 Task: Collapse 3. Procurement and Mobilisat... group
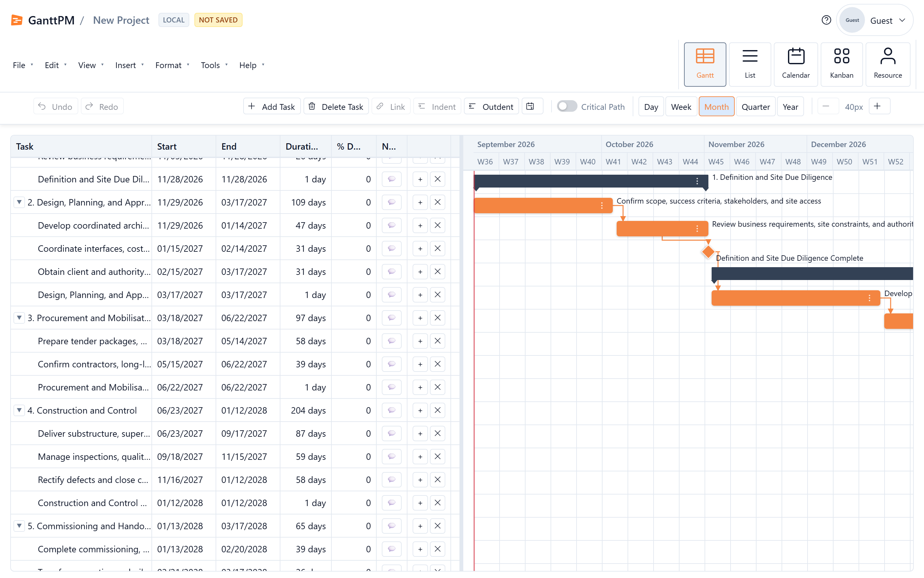[x=19, y=318]
